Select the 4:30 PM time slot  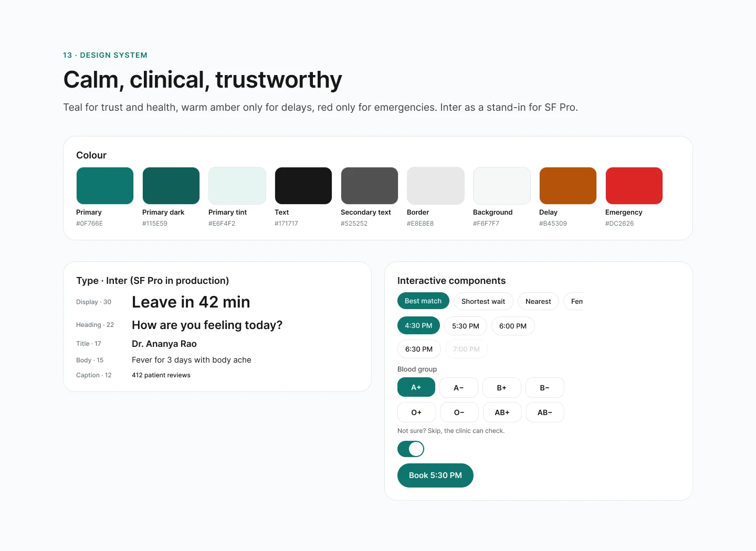coord(418,325)
